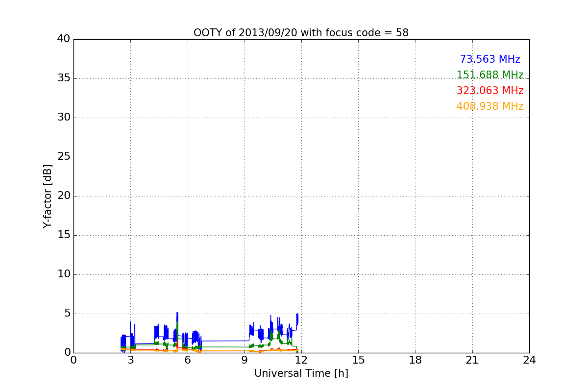Select the green 151.688 MHz legend label

pos(490,75)
